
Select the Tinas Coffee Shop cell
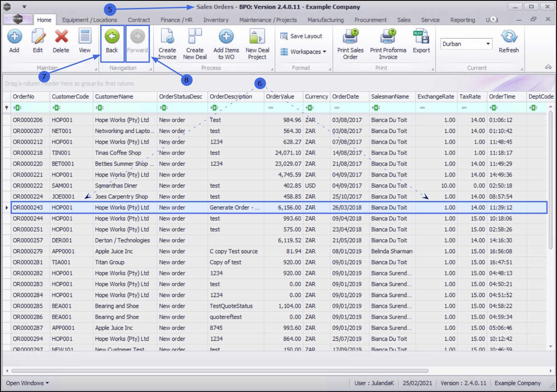coord(125,153)
